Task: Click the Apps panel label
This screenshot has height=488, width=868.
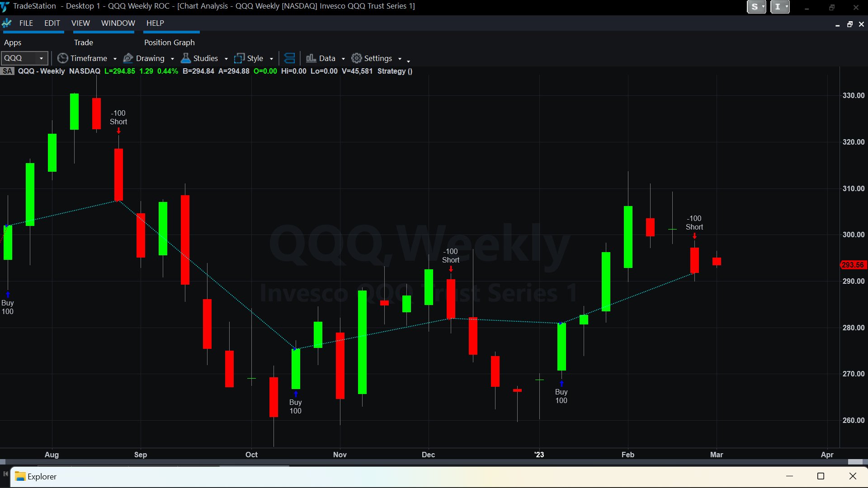Action: point(13,42)
